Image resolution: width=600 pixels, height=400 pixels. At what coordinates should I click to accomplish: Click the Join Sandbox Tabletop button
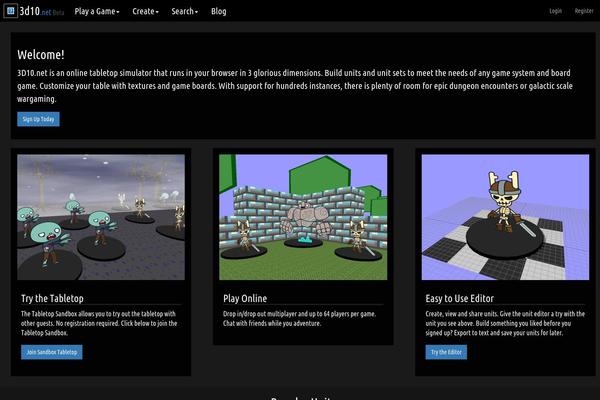tap(52, 352)
